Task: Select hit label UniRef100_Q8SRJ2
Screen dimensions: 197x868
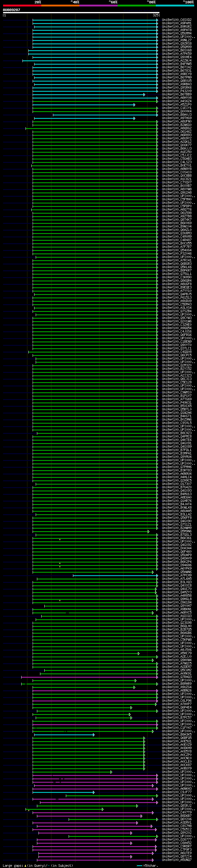Action: coord(176,806)
